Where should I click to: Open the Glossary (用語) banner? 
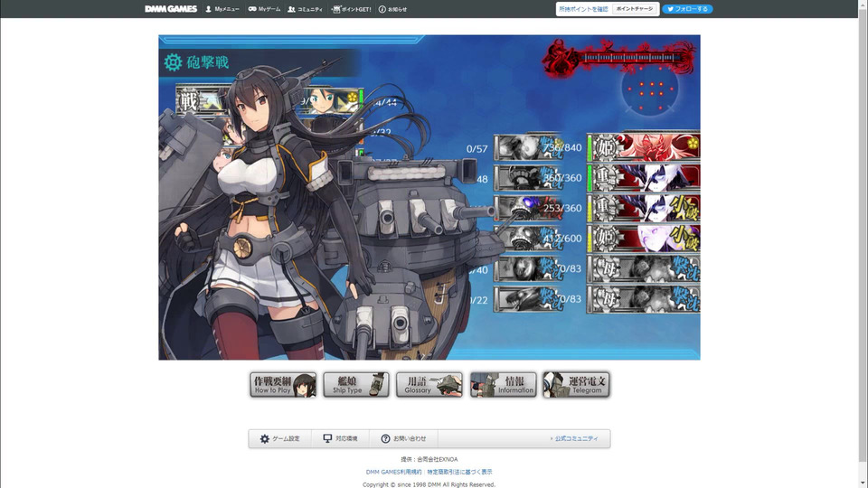(429, 385)
